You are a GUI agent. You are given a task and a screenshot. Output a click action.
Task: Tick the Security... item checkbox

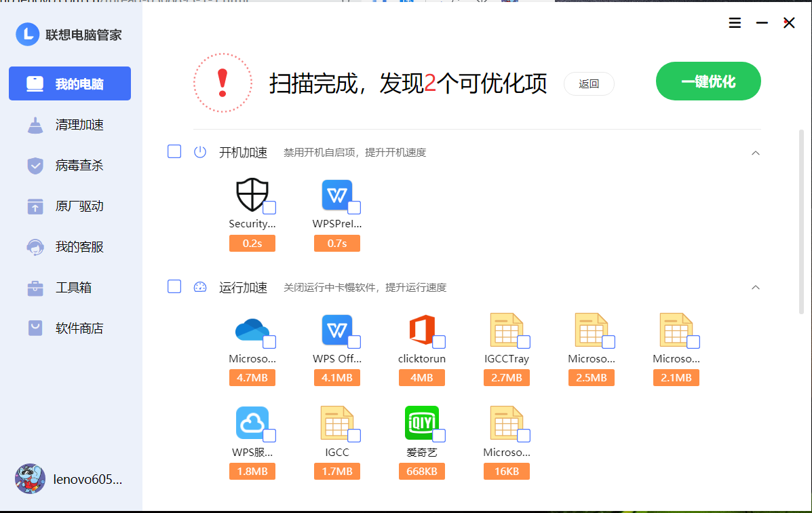(x=269, y=208)
